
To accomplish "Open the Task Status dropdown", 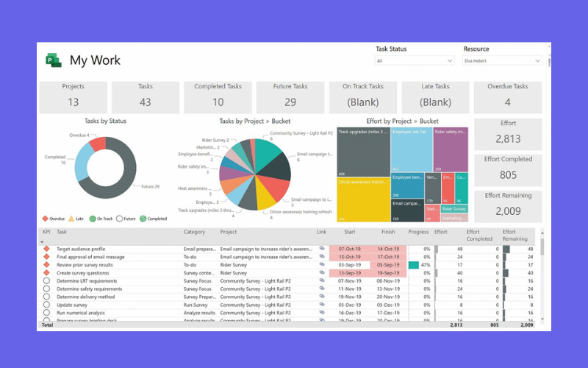I will [x=415, y=61].
